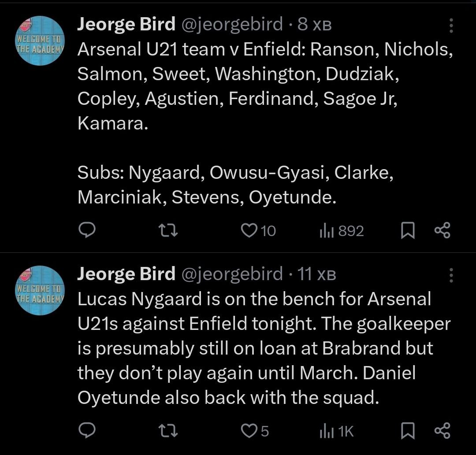Share the Arsenal U21 team lineup tweet
Screen dimensions: 476x455
[x=442, y=230]
